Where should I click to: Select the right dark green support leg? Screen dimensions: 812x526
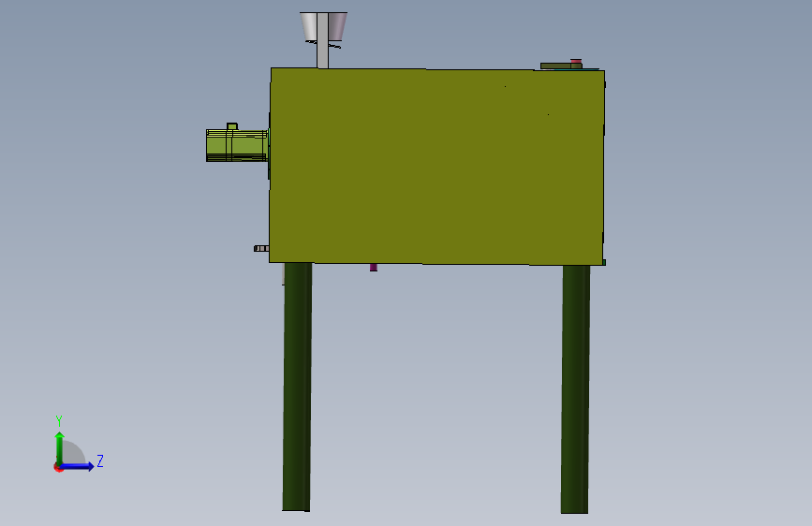pyautogui.click(x=575, y=389)
